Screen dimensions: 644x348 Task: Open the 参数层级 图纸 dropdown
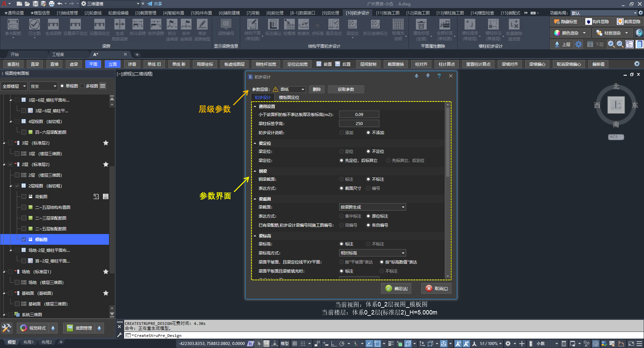[292, 90]
